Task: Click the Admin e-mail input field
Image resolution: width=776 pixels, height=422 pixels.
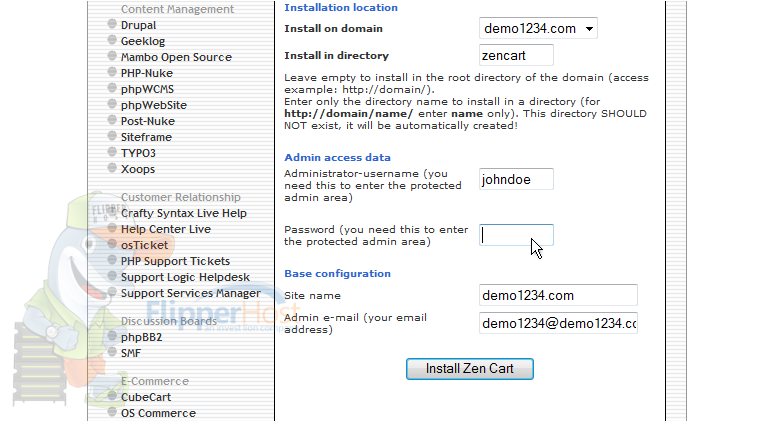Action: [x=558, y=323]
